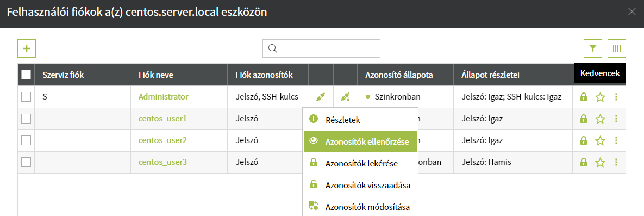644x216 pixels.
Task: Focus the search input field
Action: [x=321, y=48]
